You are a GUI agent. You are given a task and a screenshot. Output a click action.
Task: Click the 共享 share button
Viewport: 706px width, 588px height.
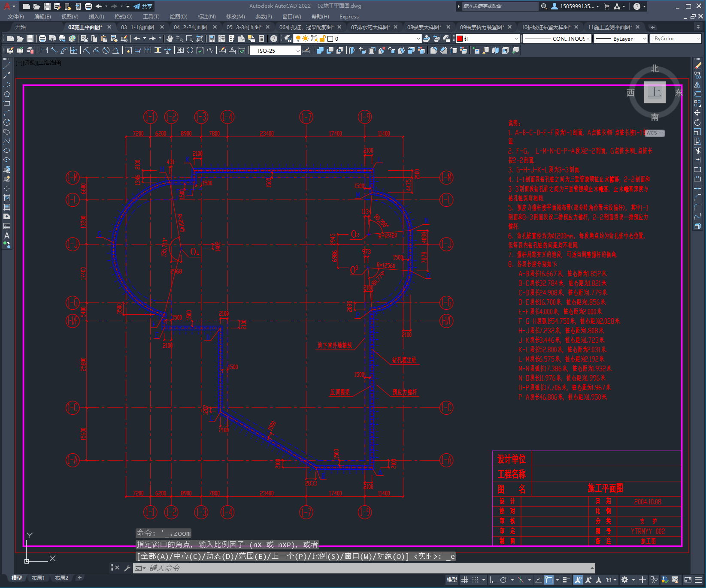(143, 6)
